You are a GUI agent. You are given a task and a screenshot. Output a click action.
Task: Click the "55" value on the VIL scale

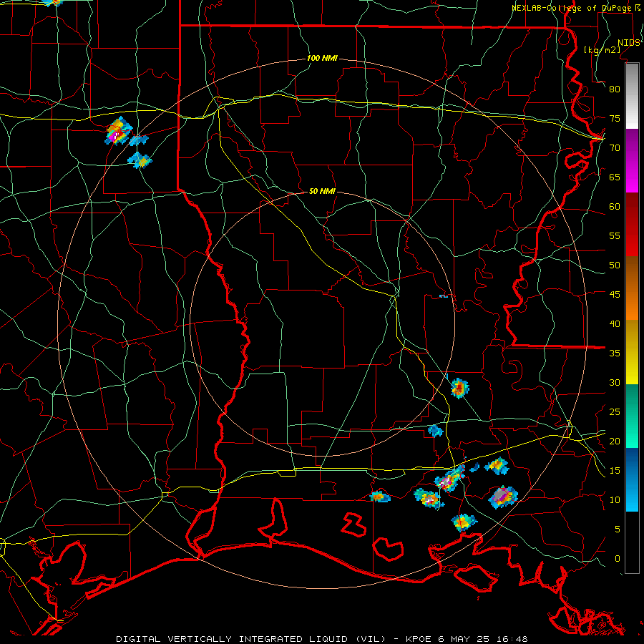click(615, 236)
